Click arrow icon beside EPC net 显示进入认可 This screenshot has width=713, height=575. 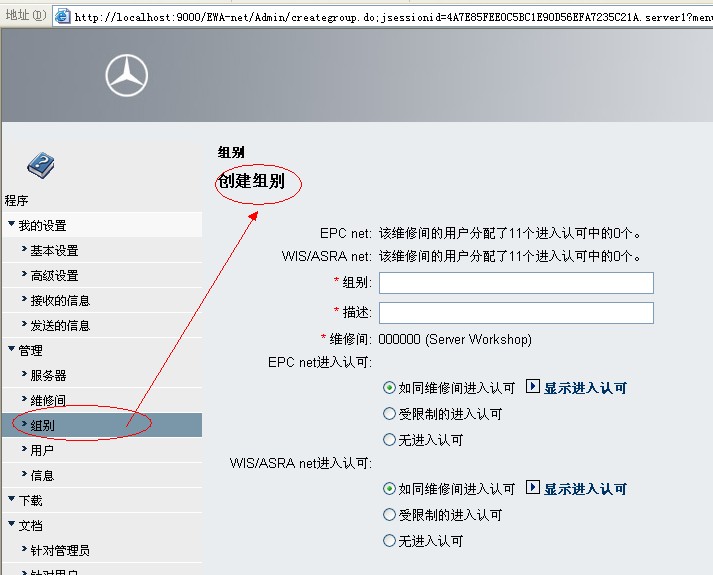[x=532, y=387]
